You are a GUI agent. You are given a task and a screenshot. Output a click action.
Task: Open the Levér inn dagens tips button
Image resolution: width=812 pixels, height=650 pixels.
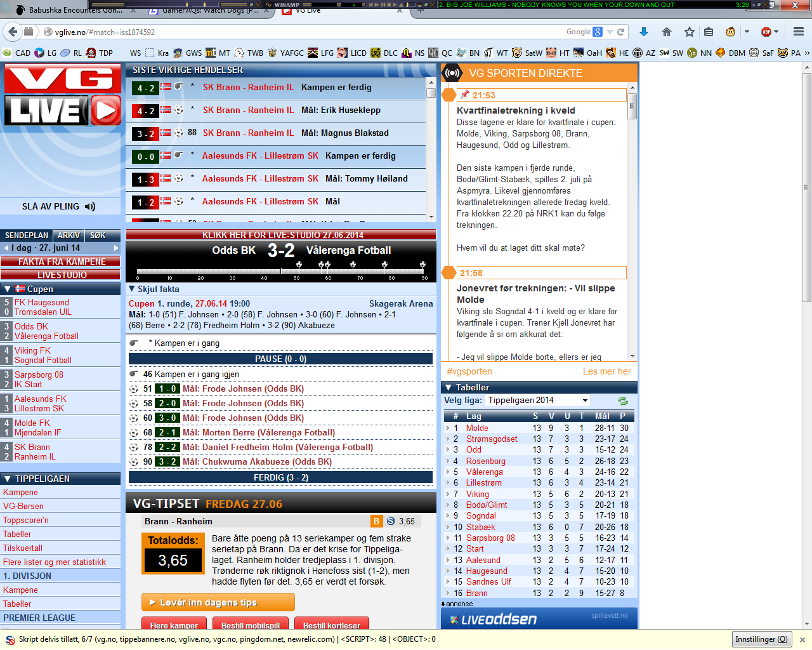(218, 602)
